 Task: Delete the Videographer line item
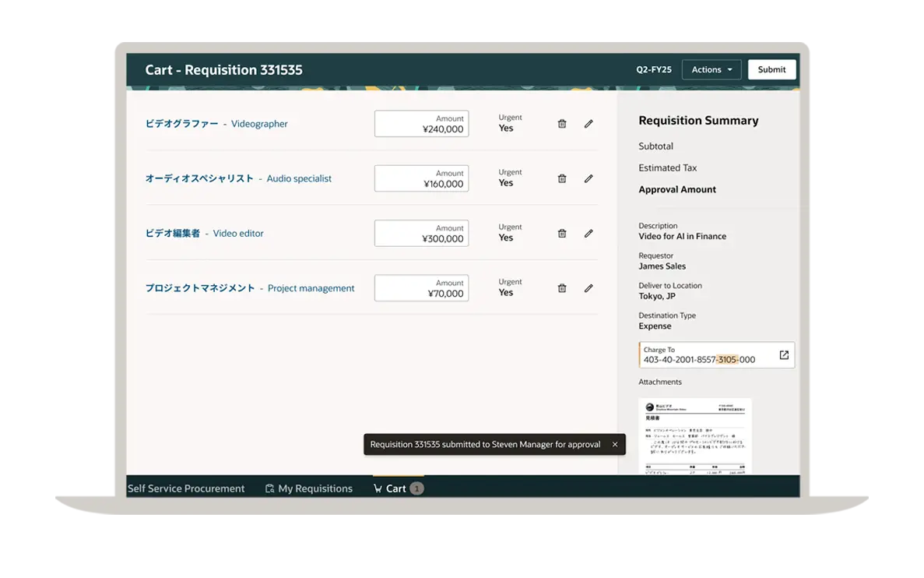pyautogui.click(x=562, y=124)
